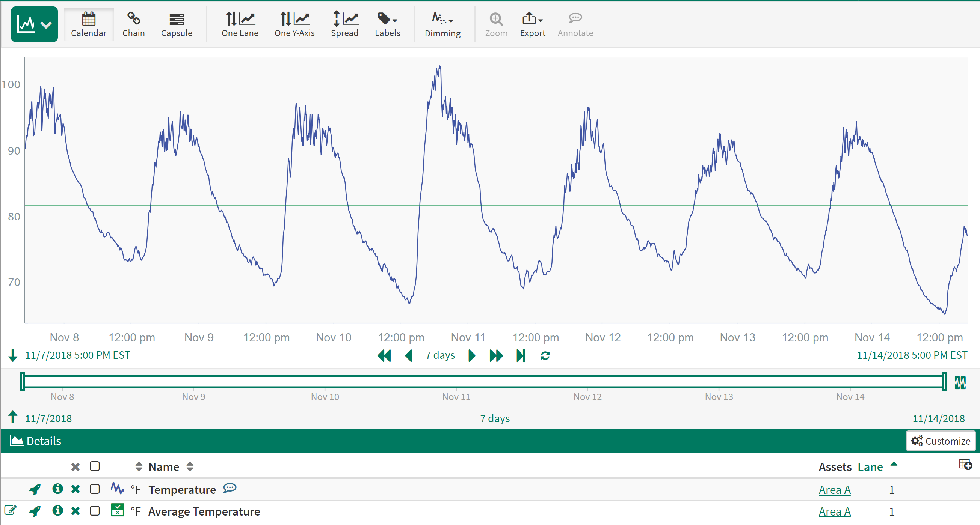Click the Customize button

click(x=941, y=441)
